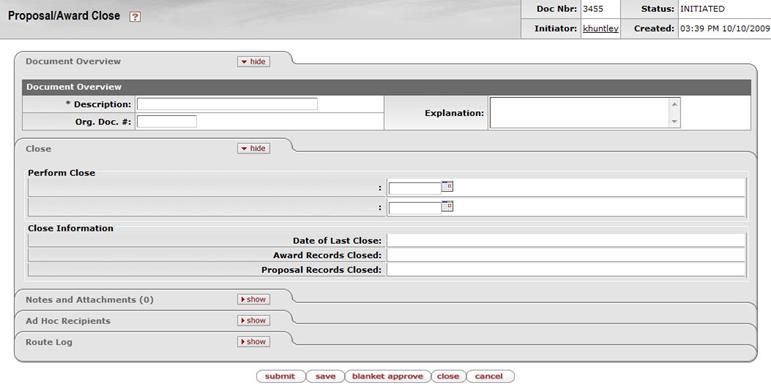Viewport: 771px width, 388px height.
Task: Focus the Org. Doc. # input field
Action: (x=167, y=121)
